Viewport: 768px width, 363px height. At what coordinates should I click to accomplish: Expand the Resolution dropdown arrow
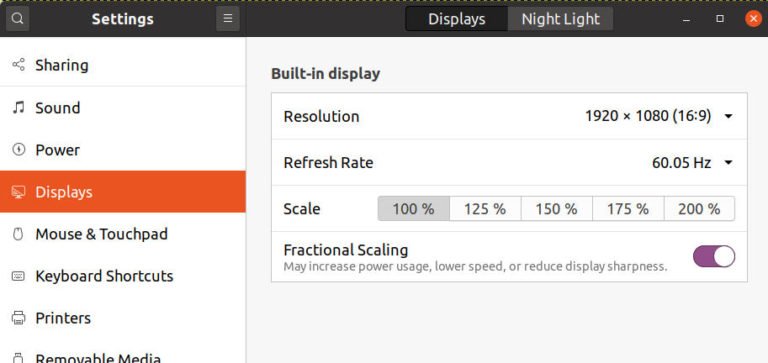(x=728, y=117)
